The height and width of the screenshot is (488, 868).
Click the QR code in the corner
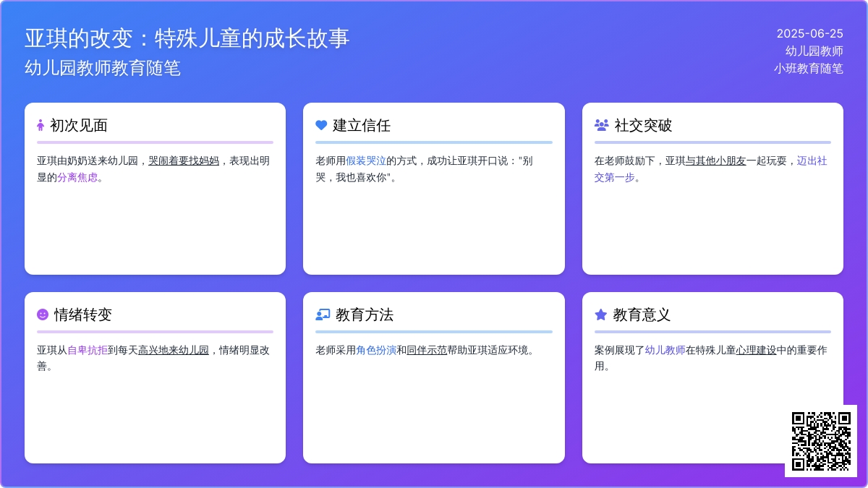coord(821,441)
